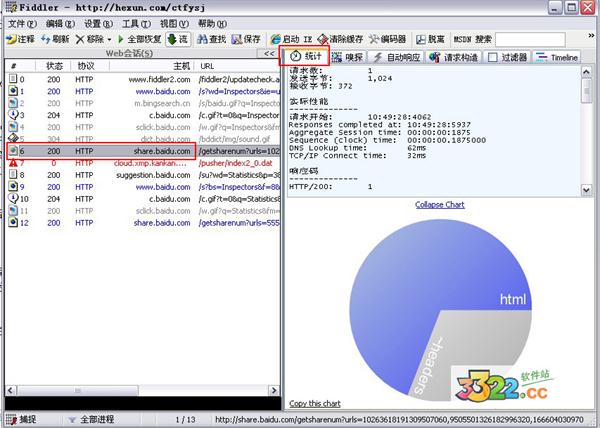Switch to the 统计 statistics tab

pos(305,57)
